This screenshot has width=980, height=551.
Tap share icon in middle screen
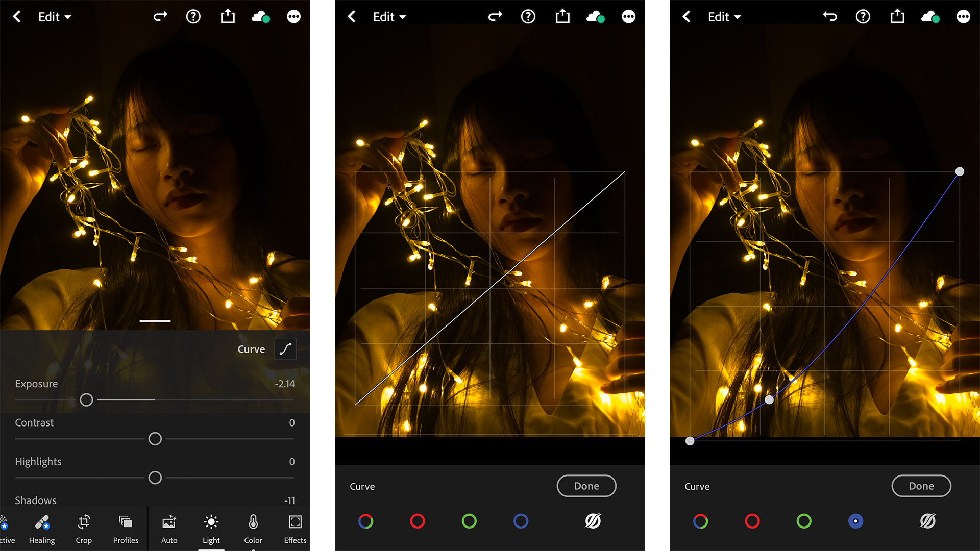coord(562,16)
